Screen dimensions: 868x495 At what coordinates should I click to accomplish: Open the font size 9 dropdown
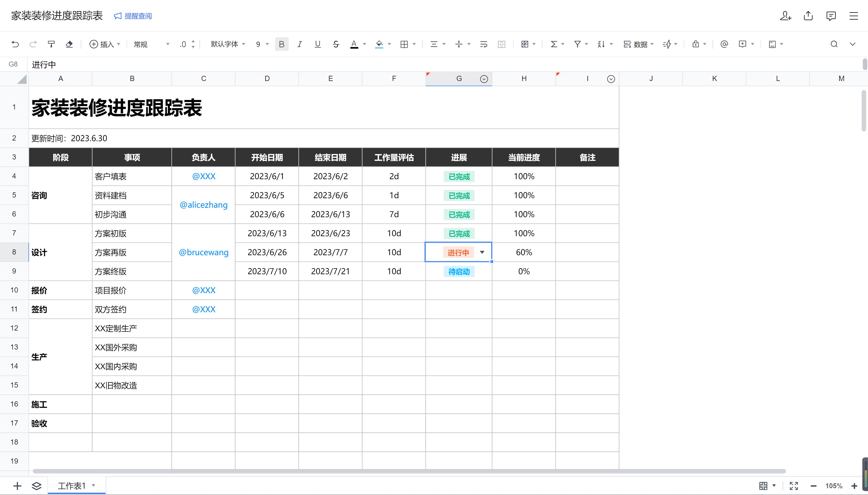click(x=262, y=44)
